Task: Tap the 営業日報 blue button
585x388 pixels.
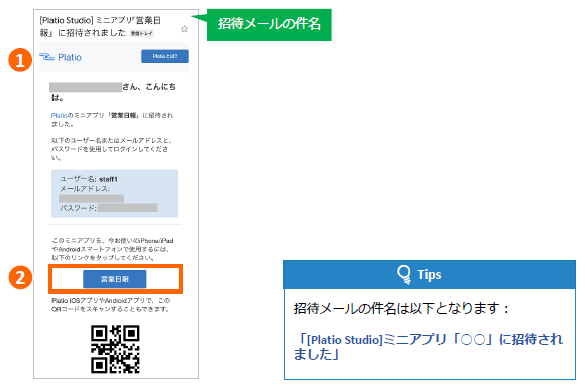Action: pyautogui.click(x=115, y=279)
